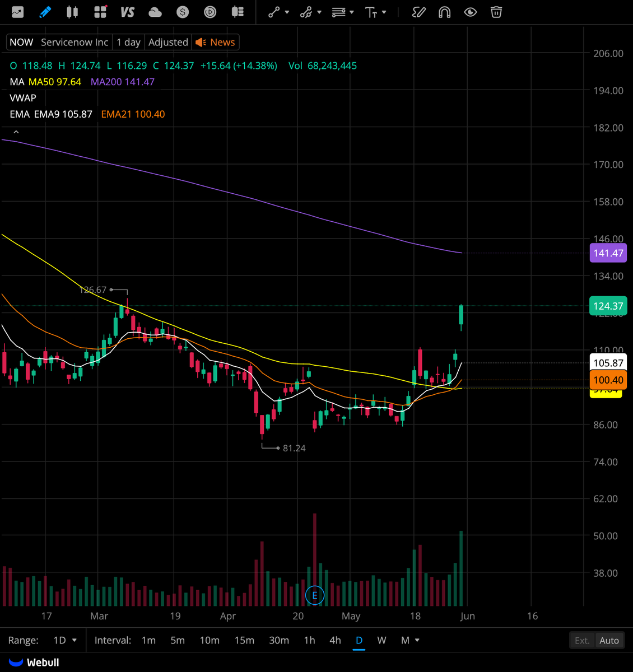Click the VWAP indicator label

23,98
